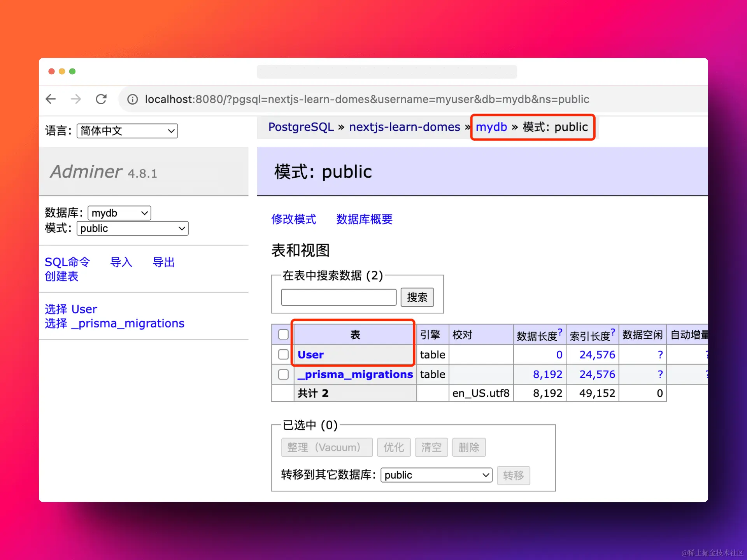Open the 转移到其它数据库 destination dropdown
The height and width of the screenshot is (560, 747).
coord(436,475)
